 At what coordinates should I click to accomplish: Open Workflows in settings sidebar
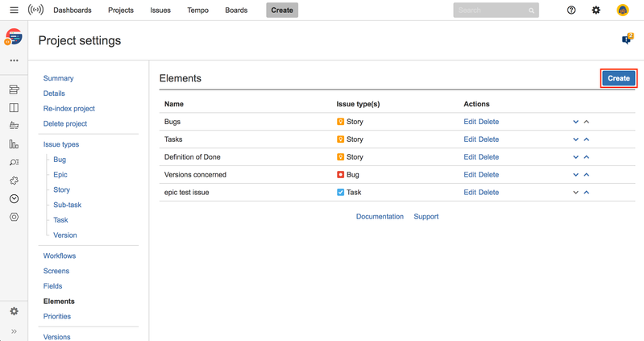[60, 256]
